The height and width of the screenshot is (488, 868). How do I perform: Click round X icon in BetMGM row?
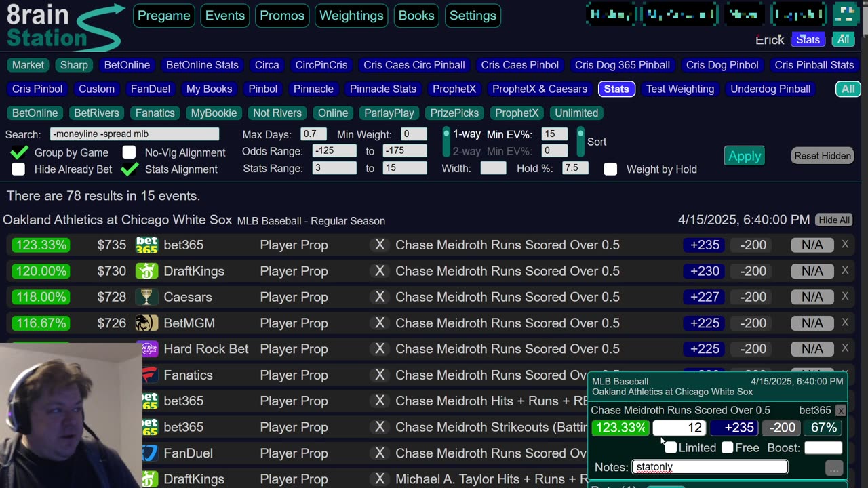point(380,323)
